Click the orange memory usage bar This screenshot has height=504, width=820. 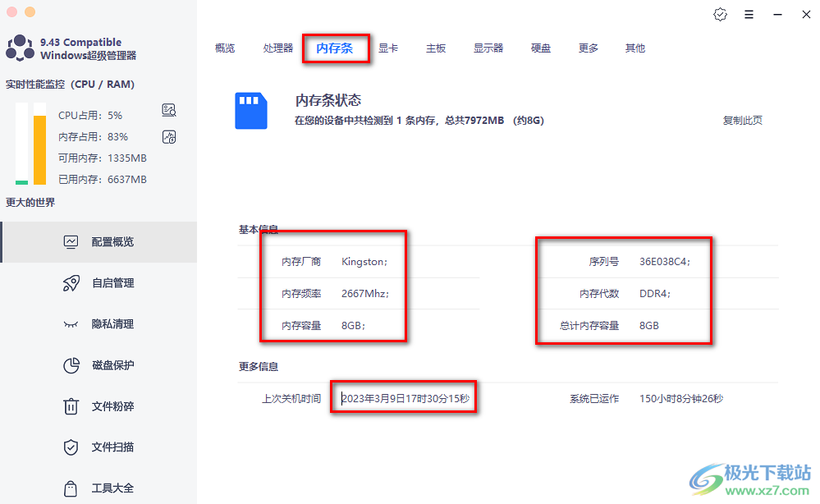39,149
